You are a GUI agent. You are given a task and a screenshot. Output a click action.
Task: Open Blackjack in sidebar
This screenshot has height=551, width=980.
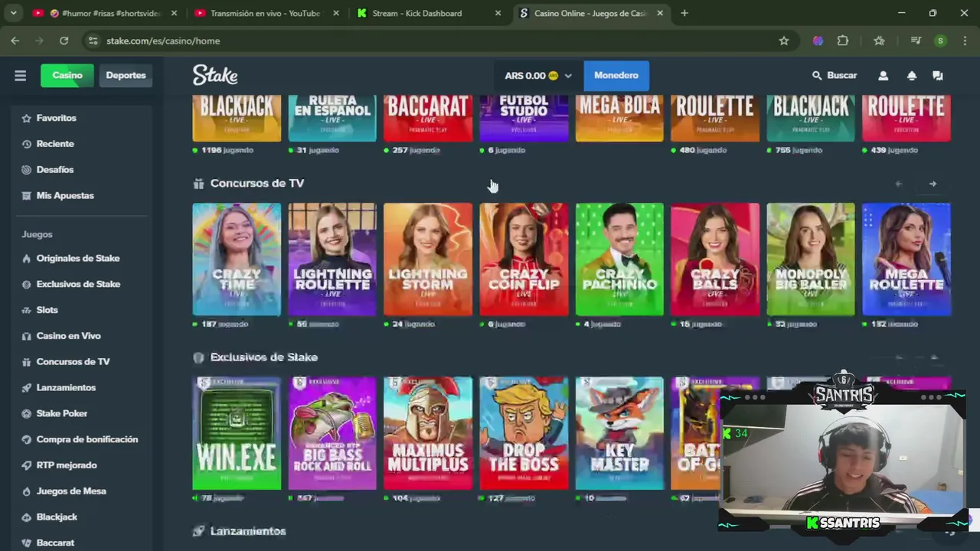point(57,517)
